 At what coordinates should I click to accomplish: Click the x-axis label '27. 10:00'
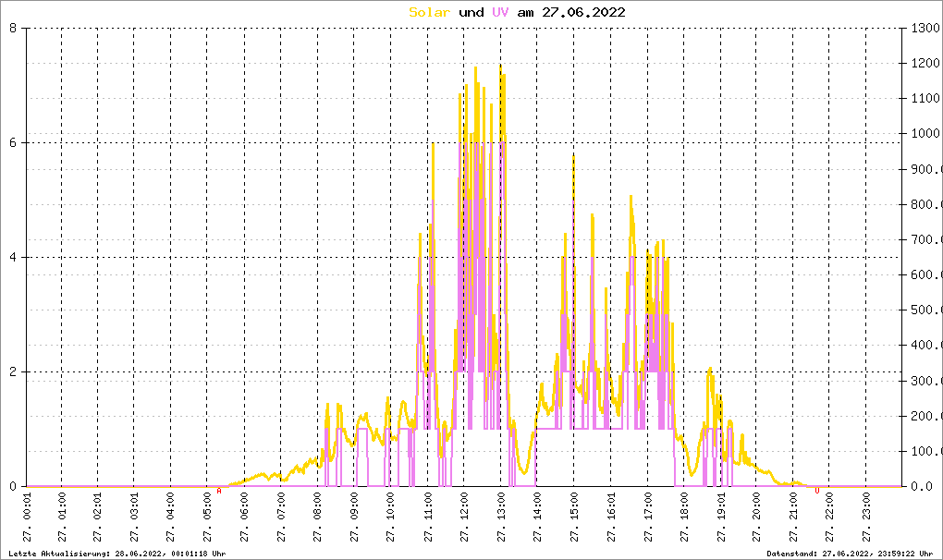pyautogui.click(x=391, y=517)
